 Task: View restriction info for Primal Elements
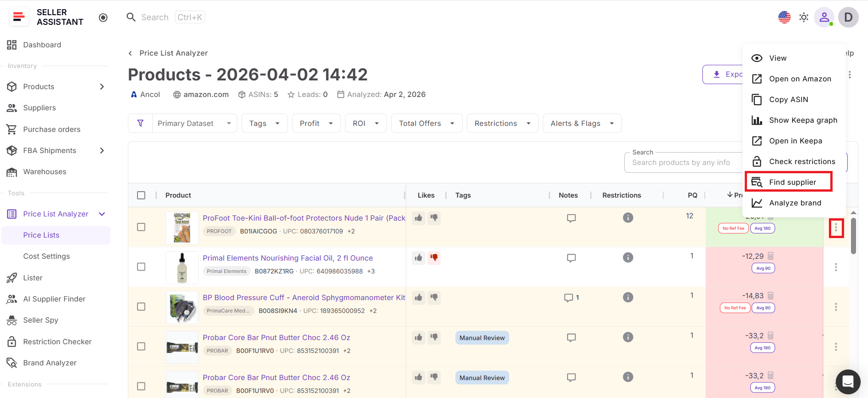point(628,257)
